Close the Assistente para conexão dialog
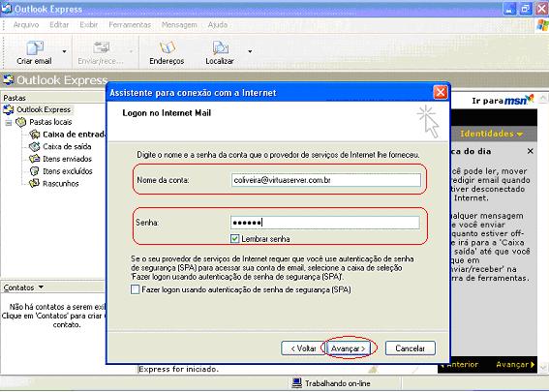Image resolution: width=549 pixels, height=392 pixels. pyautogui.click(x=441, y=92)
